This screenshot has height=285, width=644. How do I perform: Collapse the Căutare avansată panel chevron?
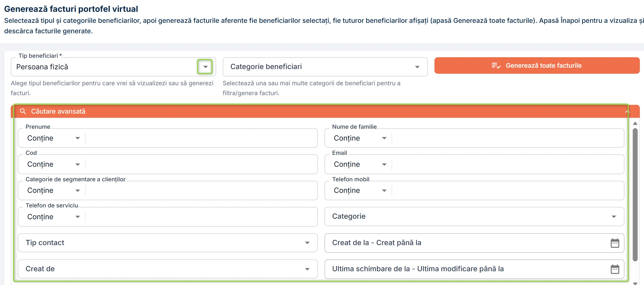pyautogui.click(x=627, y=111)
